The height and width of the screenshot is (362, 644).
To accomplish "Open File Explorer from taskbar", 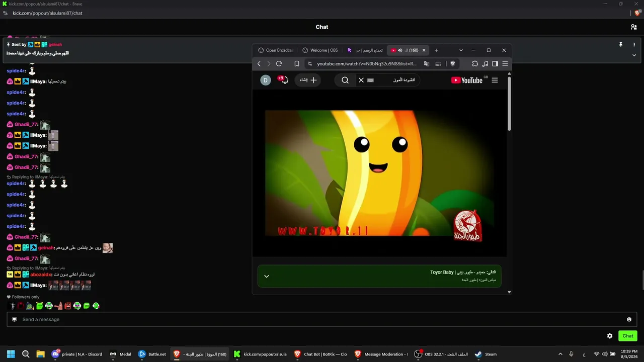I will pyautogui.click(x=41, y=354).
